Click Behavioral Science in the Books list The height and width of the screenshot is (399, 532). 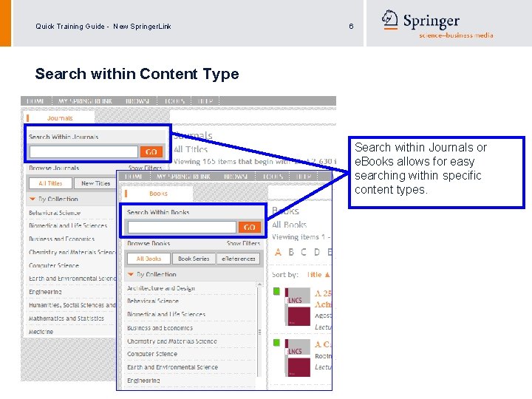[153, 301]
